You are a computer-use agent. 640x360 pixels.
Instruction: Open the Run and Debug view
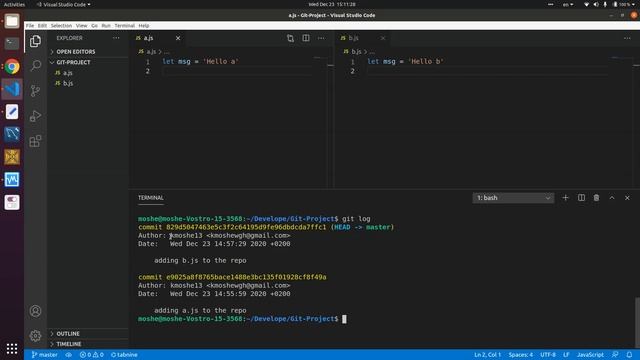pos(36,116)
